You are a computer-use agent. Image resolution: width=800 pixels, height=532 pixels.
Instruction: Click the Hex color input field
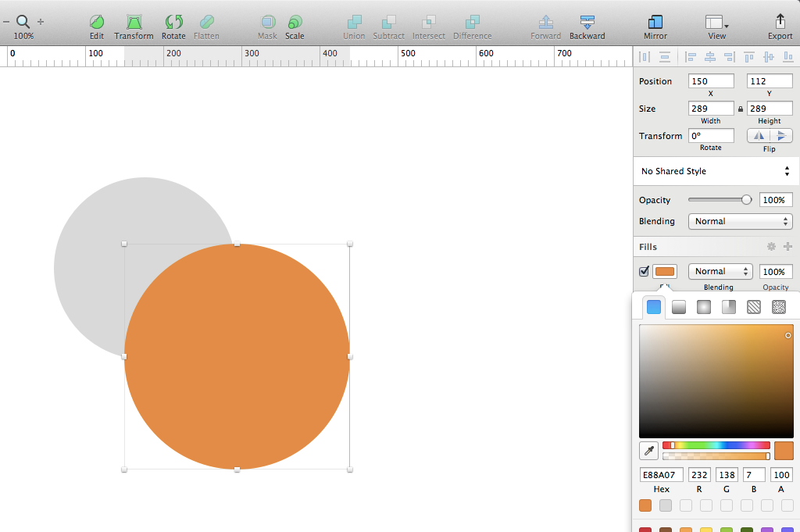[662, 475]
